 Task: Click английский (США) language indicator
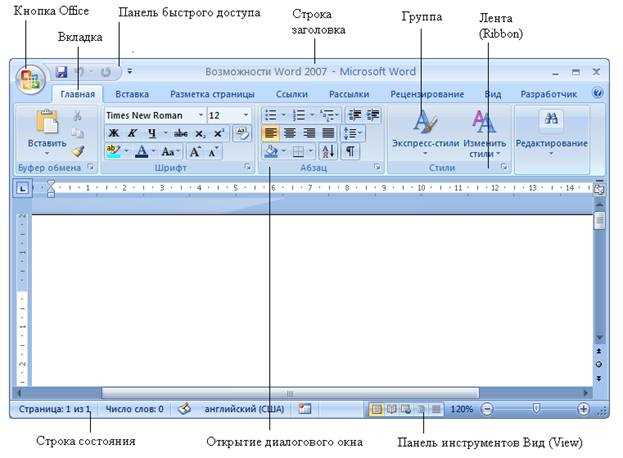point(244,409)
